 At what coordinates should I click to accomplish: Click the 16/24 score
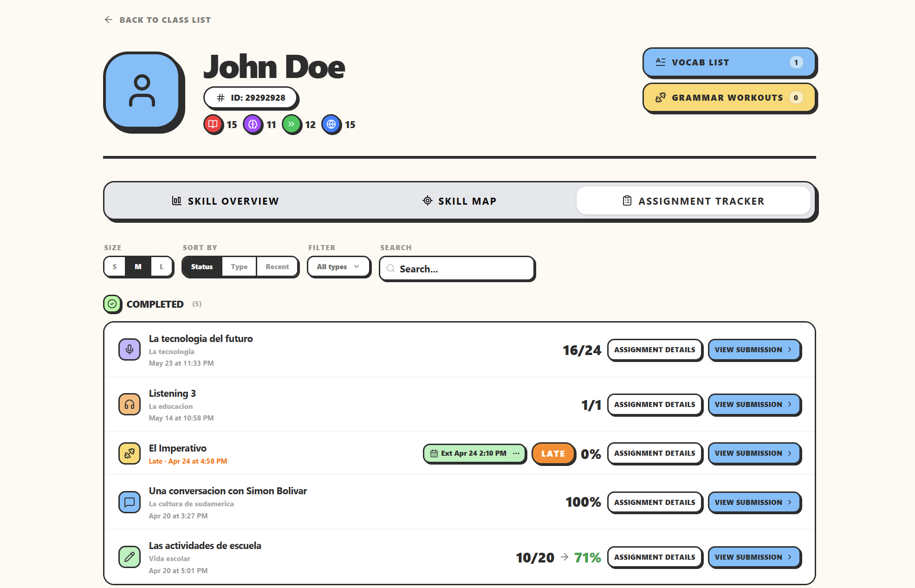(x=582, y=350)
